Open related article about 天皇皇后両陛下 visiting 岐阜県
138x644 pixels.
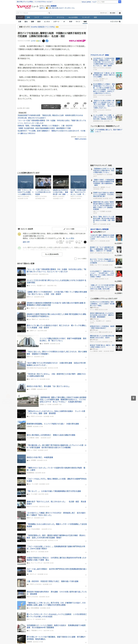pyautogui.click(x=50, y=116)
